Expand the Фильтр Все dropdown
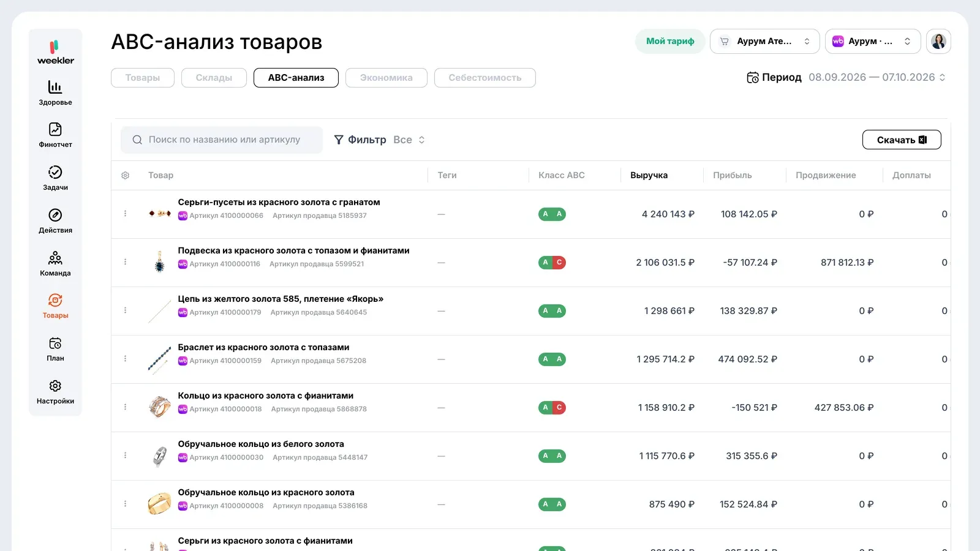Viewport: 980px width, 551px height. coord(409,140)
